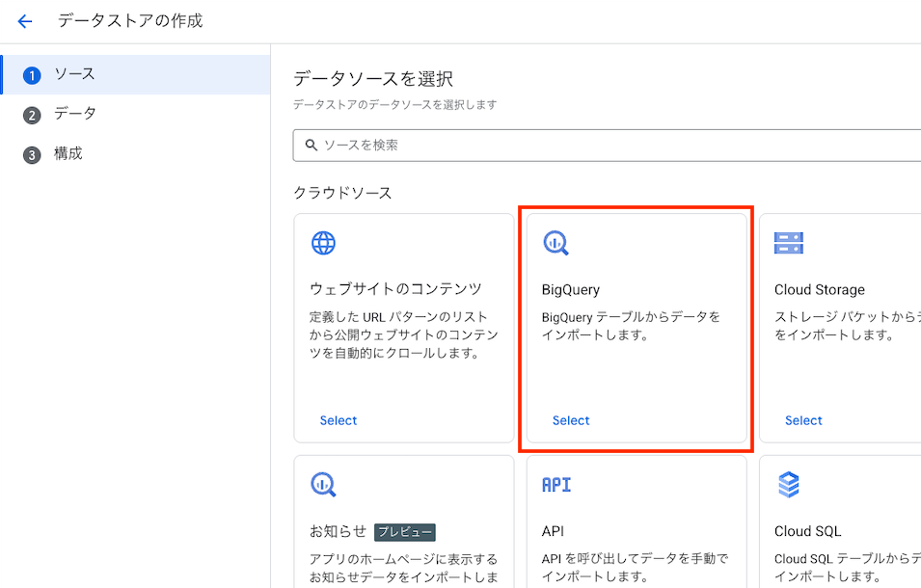Image resolution: width=921 pixels, height=588 pixels.
Task: Click the API card title
Action: tap(553, 531)
